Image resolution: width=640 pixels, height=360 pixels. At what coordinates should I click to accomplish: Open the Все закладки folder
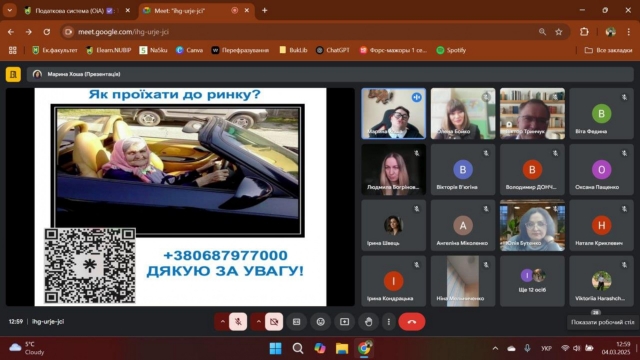pyautogui.click(x=608, y=50)
